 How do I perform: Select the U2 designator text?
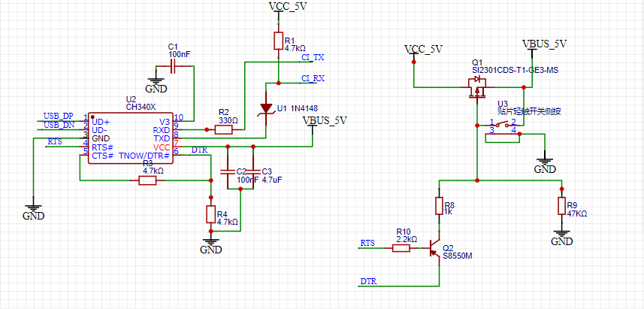tap(131, 99)
